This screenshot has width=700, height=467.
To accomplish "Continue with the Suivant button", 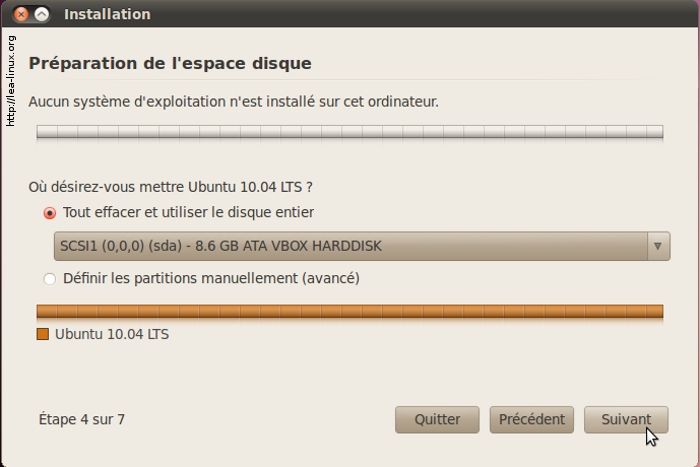I will point(626,420).
